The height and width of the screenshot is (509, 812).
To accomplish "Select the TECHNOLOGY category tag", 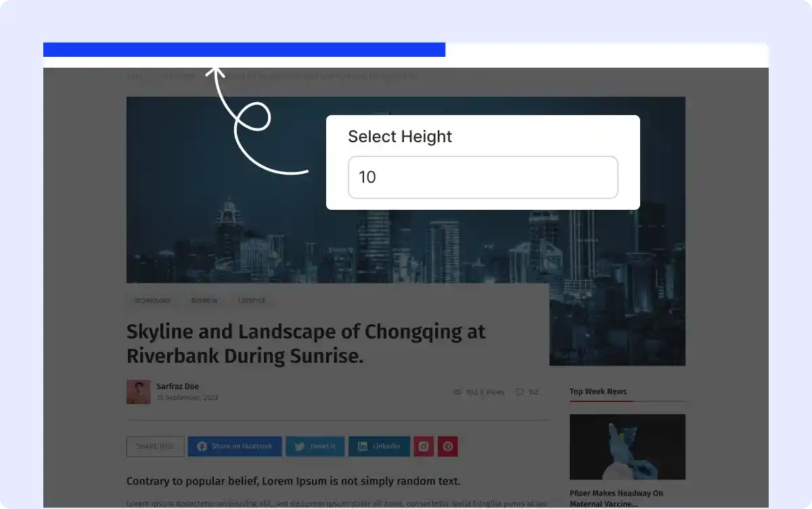I will [152, 301].
